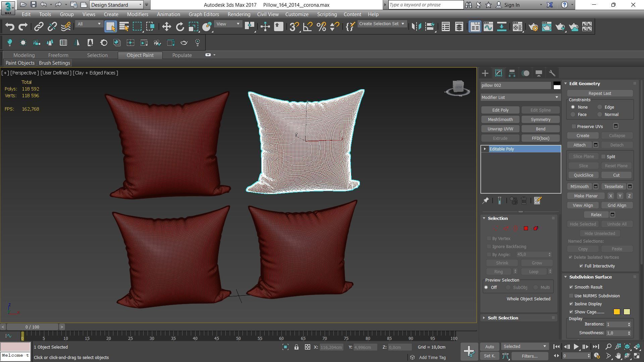Click the QuickSlice button
This screenshot has width=644, height=362.
[x=583, y=175]
